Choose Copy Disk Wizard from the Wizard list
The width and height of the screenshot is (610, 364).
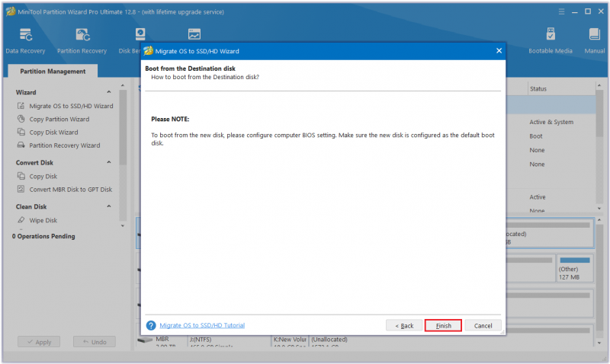tap(53, 133)
